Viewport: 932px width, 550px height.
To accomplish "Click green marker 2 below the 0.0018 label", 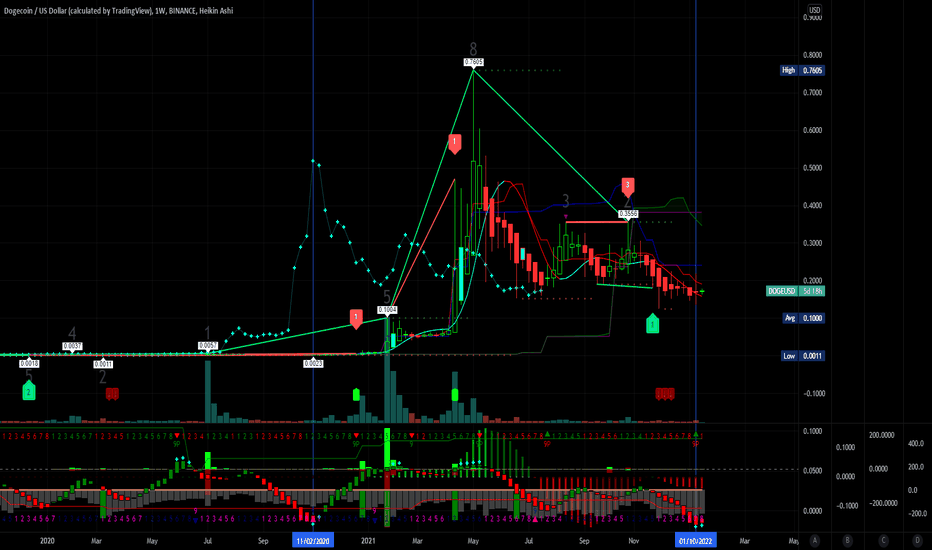I will coord(29,391).
